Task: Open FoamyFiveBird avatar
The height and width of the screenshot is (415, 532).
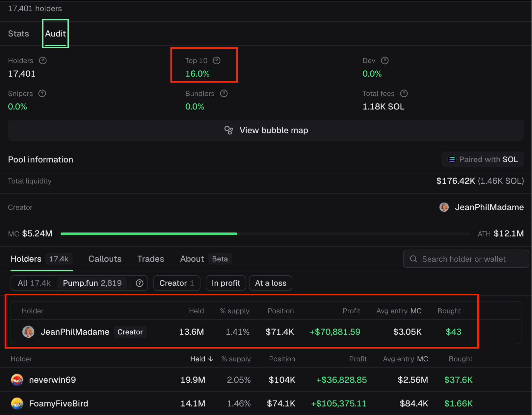Action: 17,403
